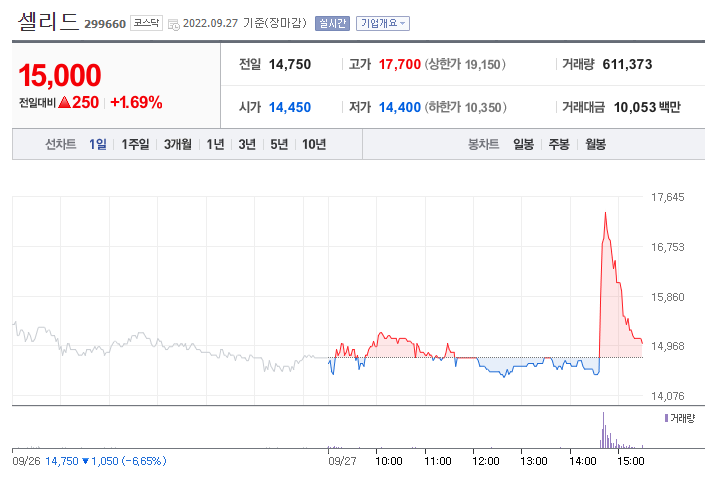Click the 14,968 y-axis label
This screenshot has width=705, height=480.
[668, 346]
